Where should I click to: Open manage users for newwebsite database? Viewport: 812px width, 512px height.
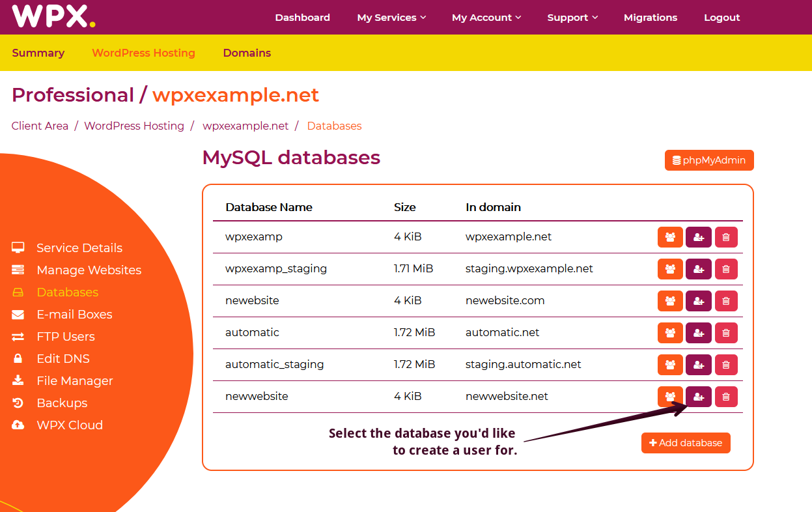pyautogui.click(x=670, y=397)
